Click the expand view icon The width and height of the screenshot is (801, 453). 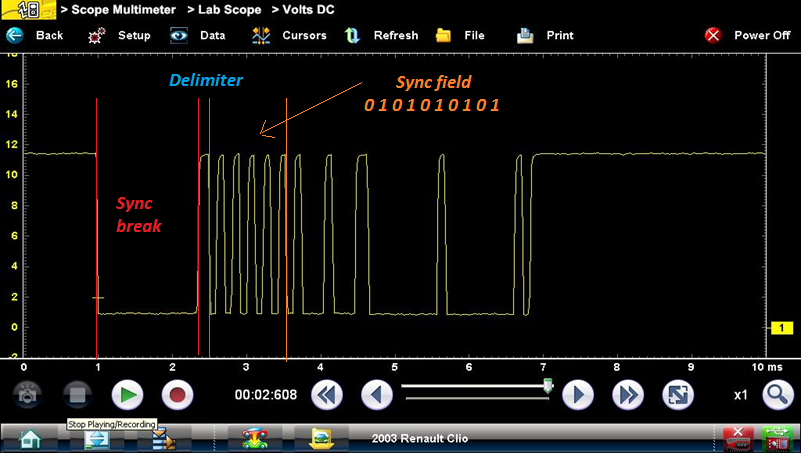pos(677,394)
